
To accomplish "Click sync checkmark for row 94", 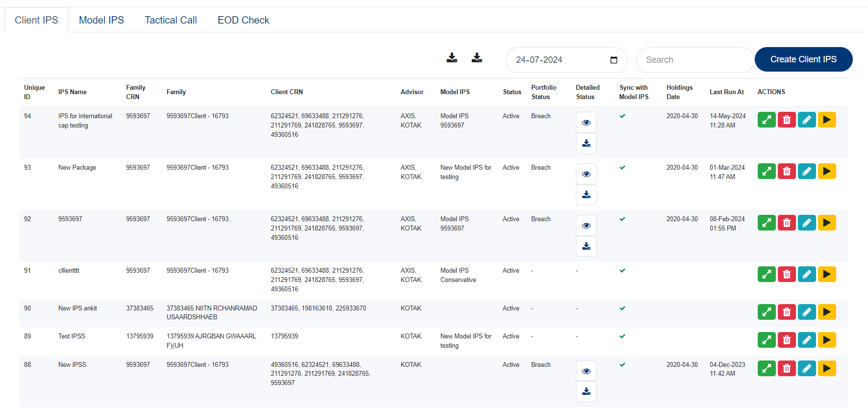I will point(622,116).
